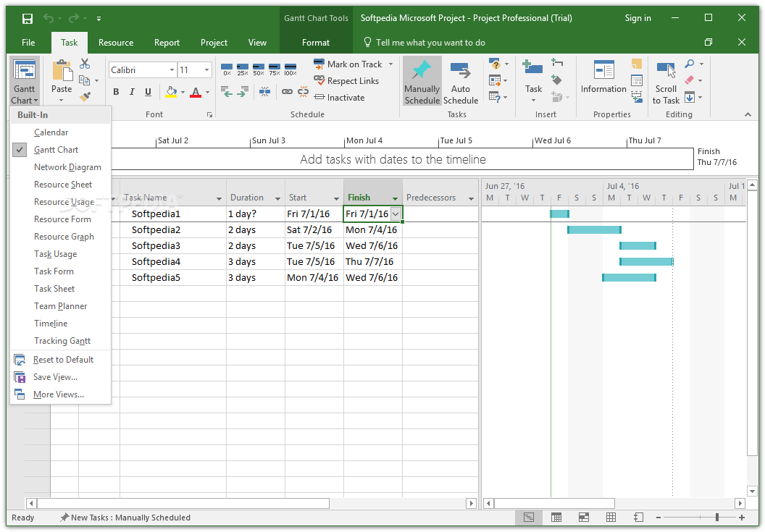Open the date picker in the Finish cell
765x532 pixels.
click(396, 214)
